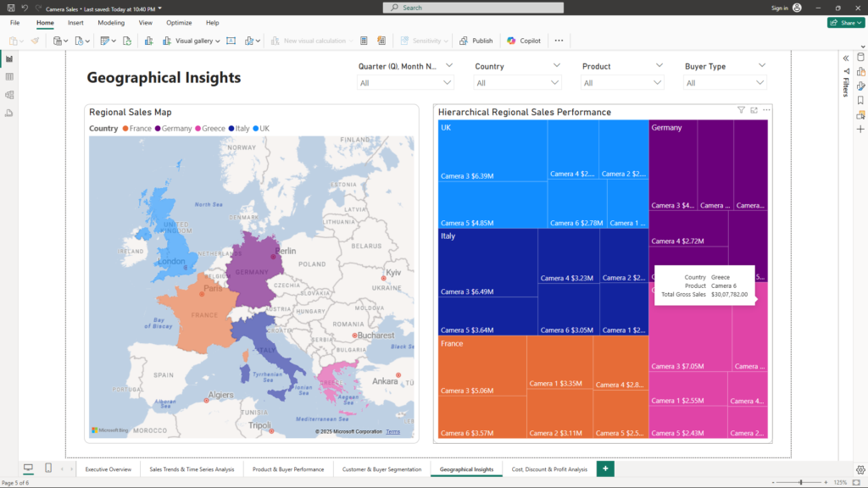Screen dimensions: 868x488
Task: Open the Modeling ribbon tab
Action: click(x=111, y=23)
